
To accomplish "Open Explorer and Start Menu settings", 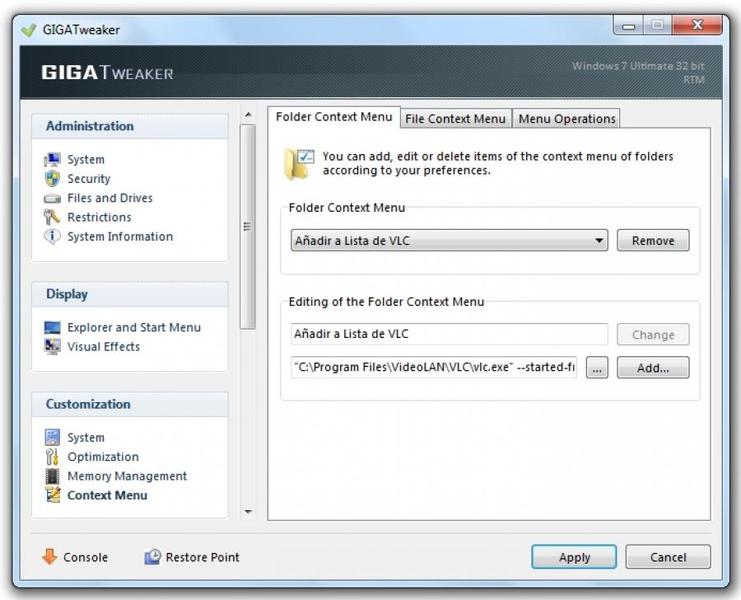I will click(134, 327).
